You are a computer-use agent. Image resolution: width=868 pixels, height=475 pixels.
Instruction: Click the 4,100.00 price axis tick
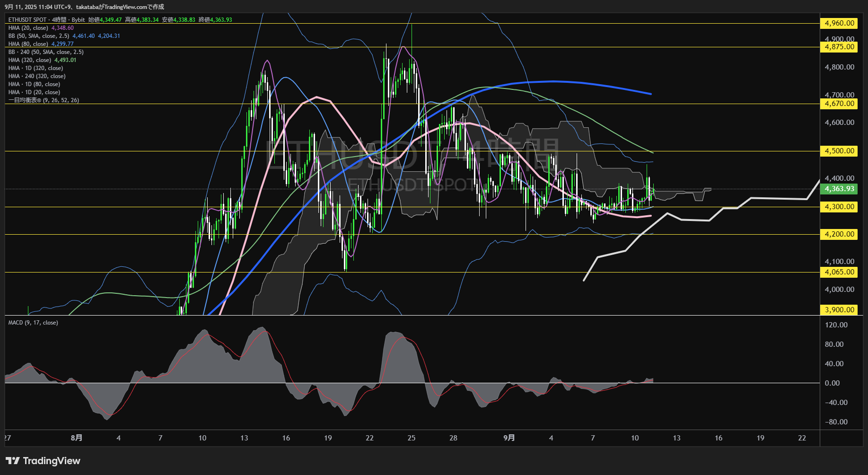tap(840, 262)
